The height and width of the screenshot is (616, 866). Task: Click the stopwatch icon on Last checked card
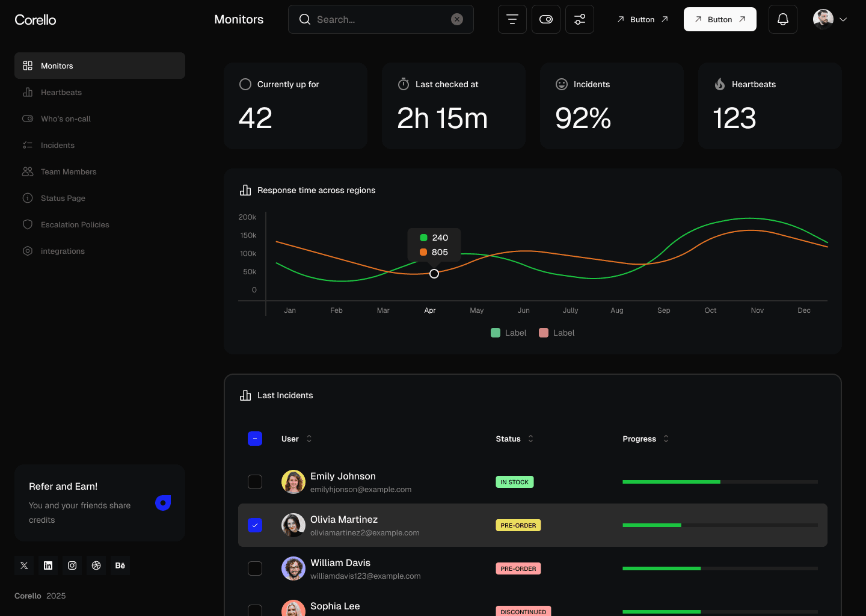pos(404,84)
